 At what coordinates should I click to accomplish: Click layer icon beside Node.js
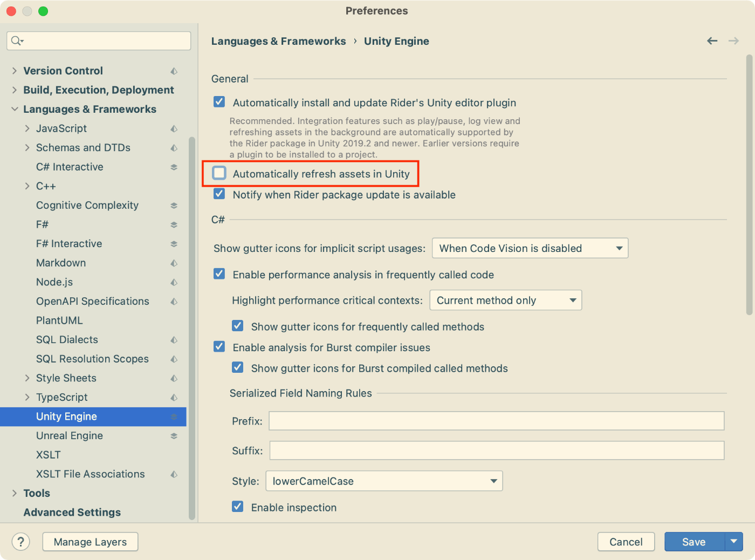click(x=174, y=282)
